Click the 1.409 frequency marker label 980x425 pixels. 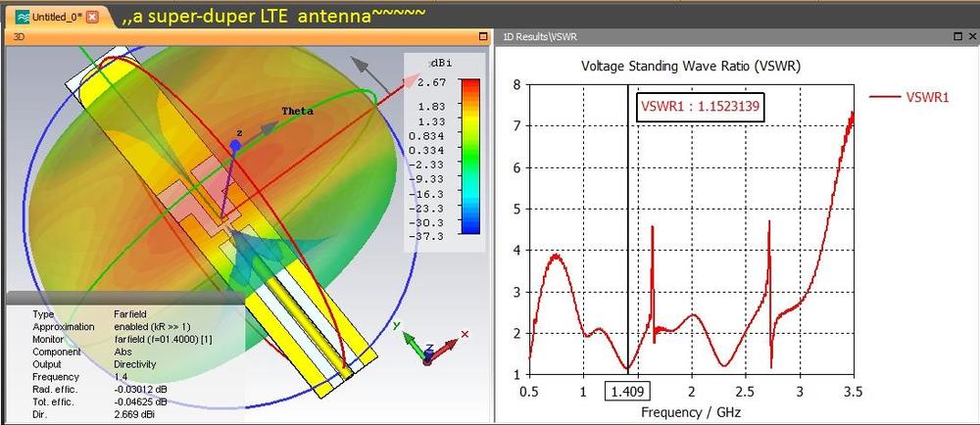[x=627, y=392]
